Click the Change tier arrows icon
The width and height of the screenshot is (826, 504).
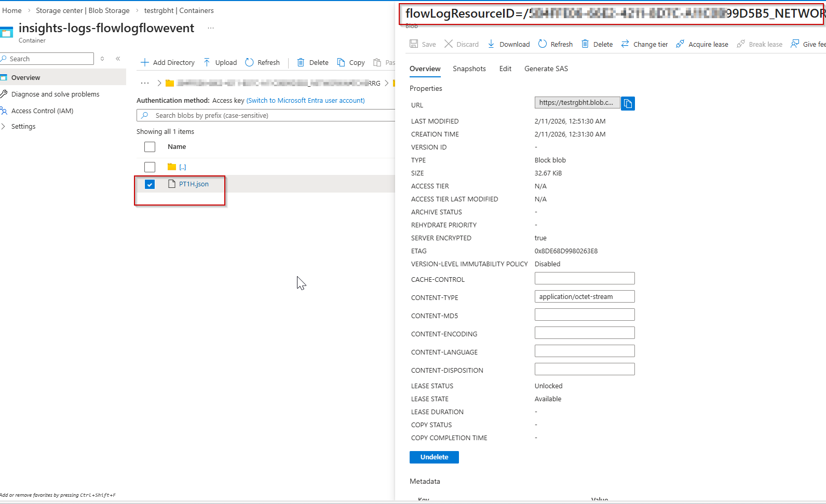(x=625, y=44)
